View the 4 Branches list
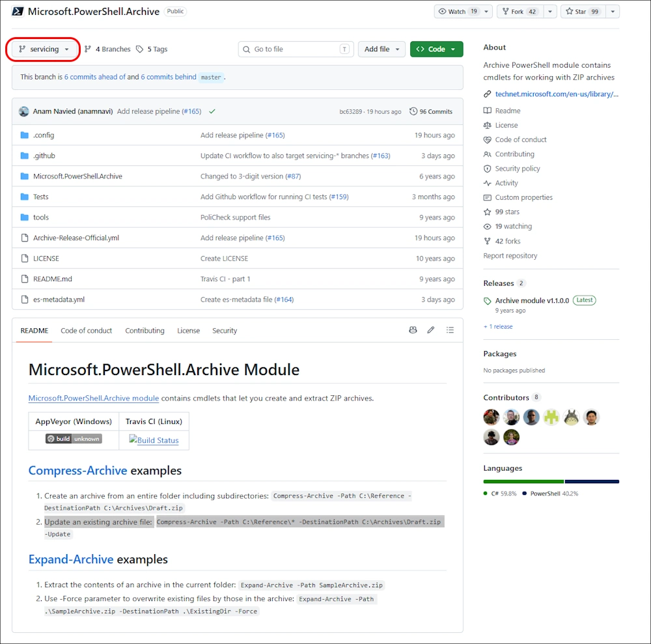Viewport: 651px width, 644px height. 107,49
